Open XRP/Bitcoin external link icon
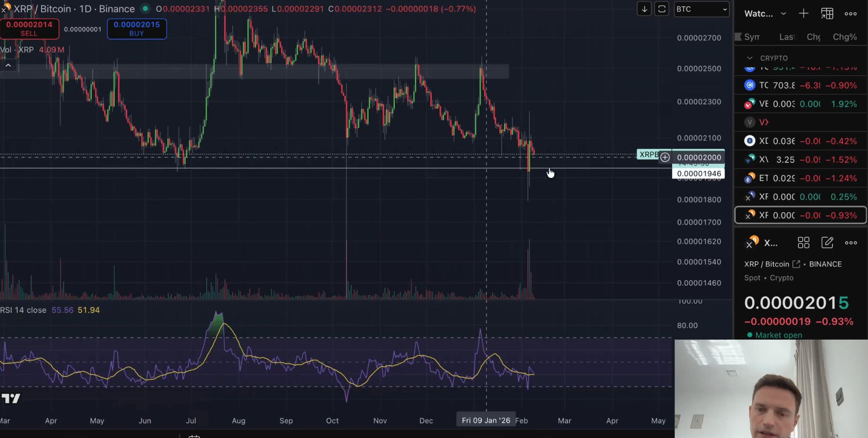This screenshot has width=868, height=438. pyautogui.click(x=796, y=264)
